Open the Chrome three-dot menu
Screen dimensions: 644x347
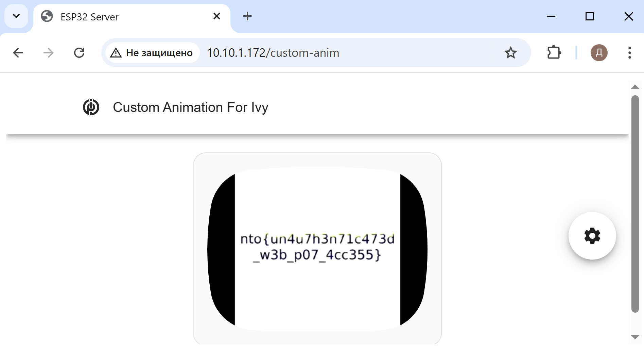[x=629, y=53]
